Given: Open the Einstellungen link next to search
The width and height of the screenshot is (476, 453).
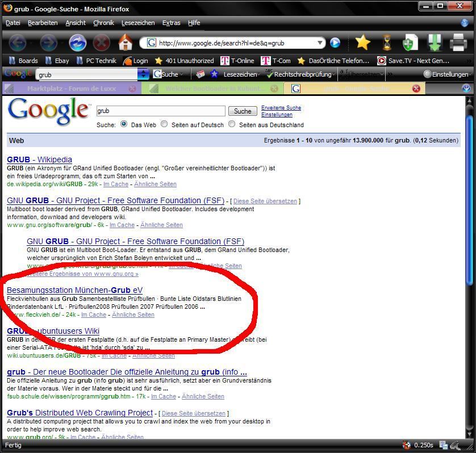Looking at the screenshot, I should pos(277,115).
